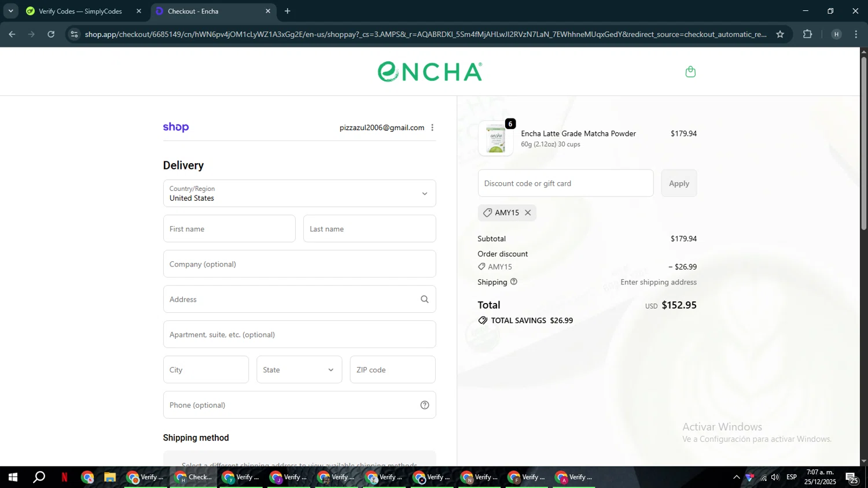
Task: Click the Company (optional) field
Action: [299, 264]
